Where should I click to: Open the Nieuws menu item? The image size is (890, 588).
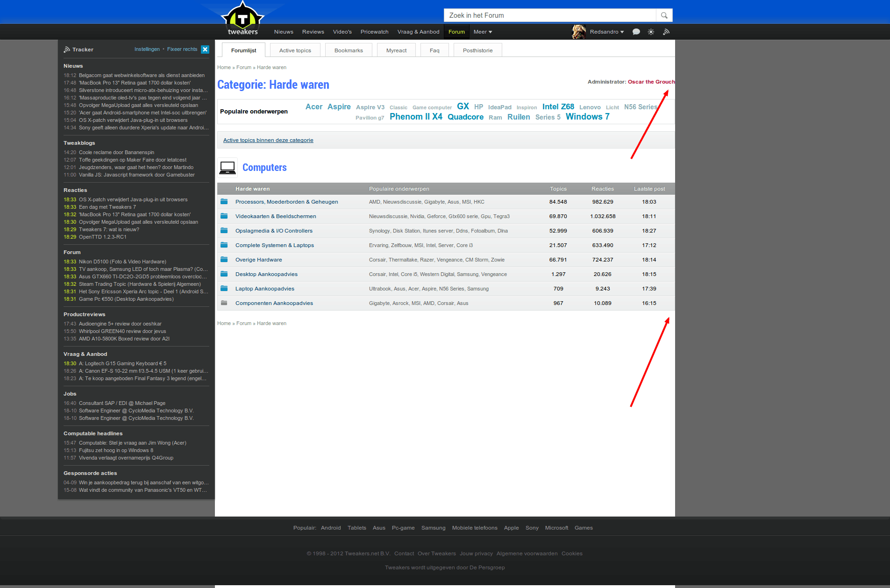[284, 32]
